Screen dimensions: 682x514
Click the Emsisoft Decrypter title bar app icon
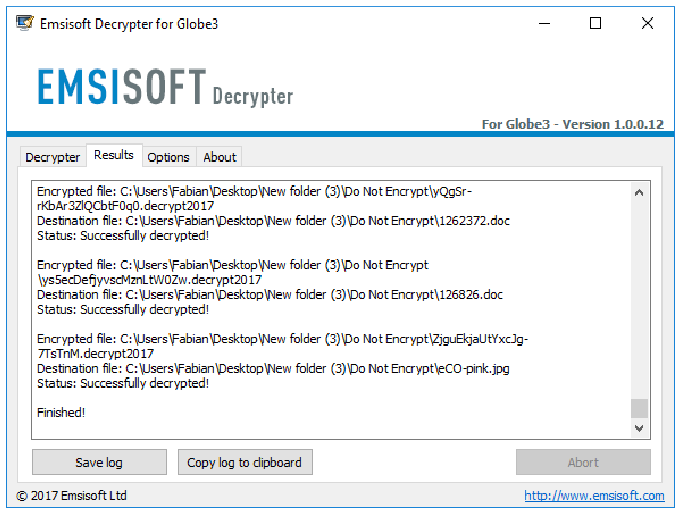(x=25, y=23)
